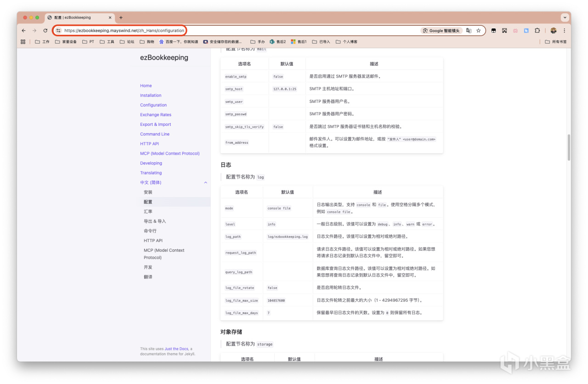588x384 pixels.
Task: Open Chrome's three-dot menu
Action: tap(565, 31)
